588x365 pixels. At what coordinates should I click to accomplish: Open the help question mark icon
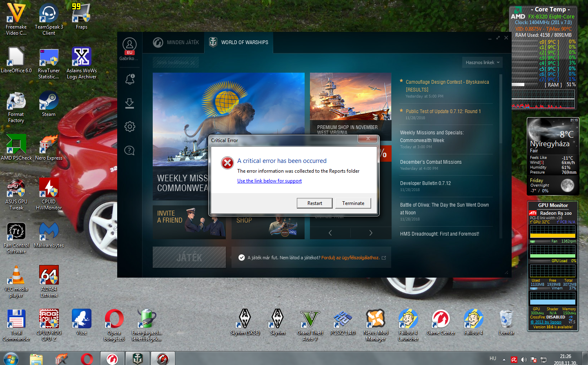tap(129, 151)
